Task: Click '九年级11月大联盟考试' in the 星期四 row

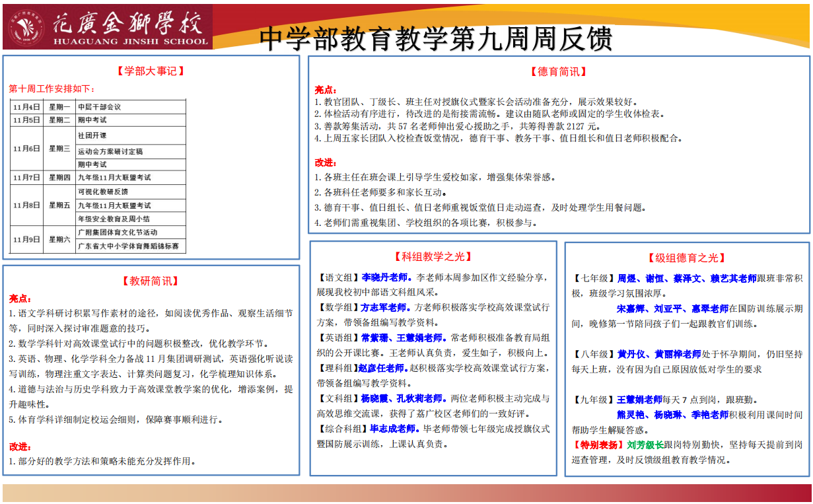Action: pyautogui.click(x=130, y=178)
